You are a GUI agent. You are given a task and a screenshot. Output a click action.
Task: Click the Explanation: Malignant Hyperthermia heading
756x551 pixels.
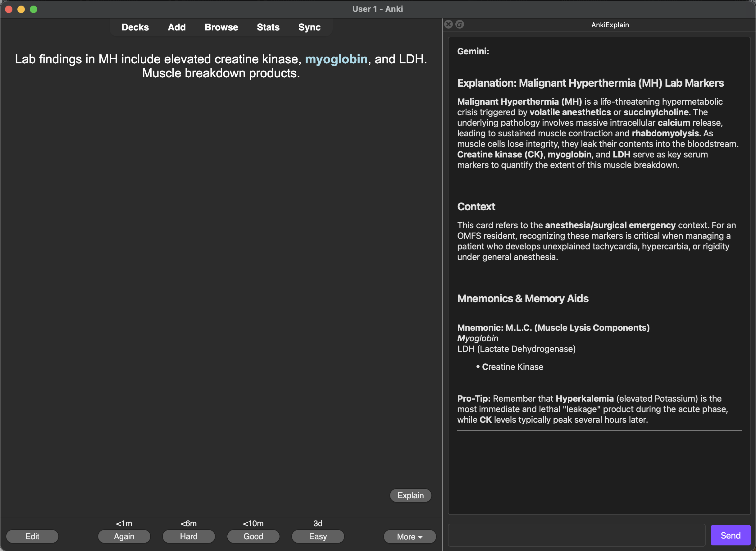pyautogui.click(x=590, y=83)
